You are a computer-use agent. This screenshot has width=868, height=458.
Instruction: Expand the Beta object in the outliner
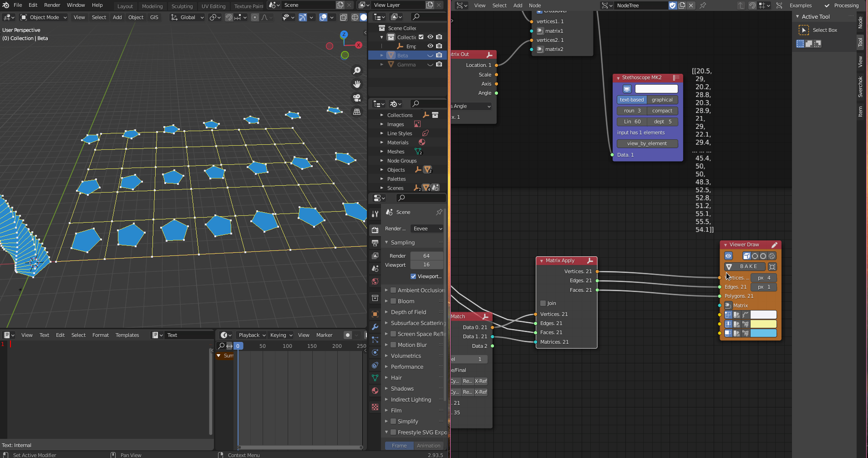coord(382,55)
